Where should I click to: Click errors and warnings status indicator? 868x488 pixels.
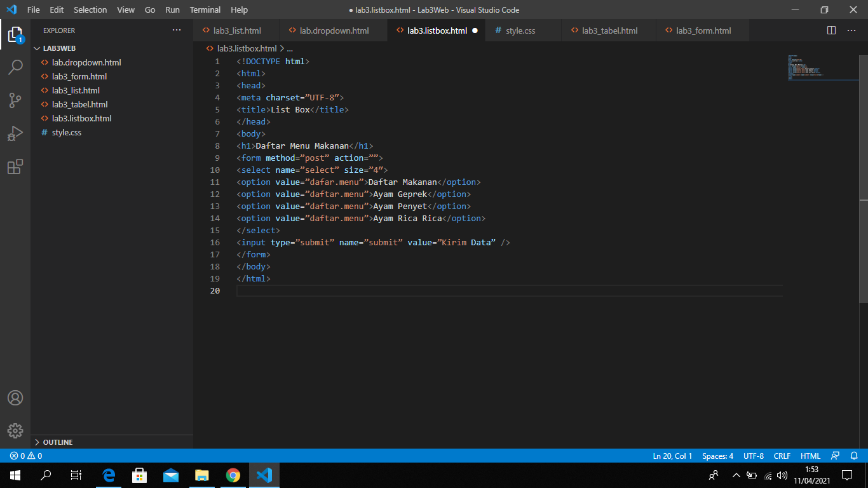pyautogui.click(x=26, y=456)
